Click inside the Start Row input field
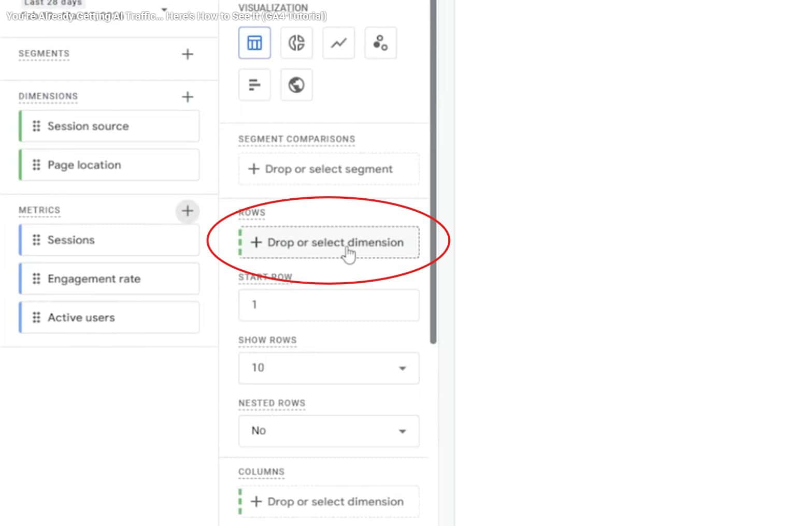 tap(329, 305)
